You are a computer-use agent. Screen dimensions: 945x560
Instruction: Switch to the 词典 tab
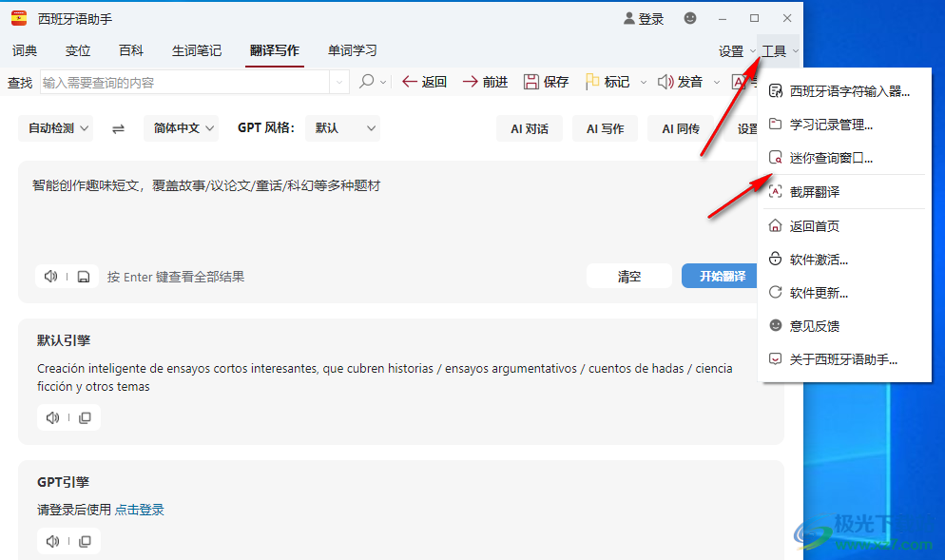(25, 50)
